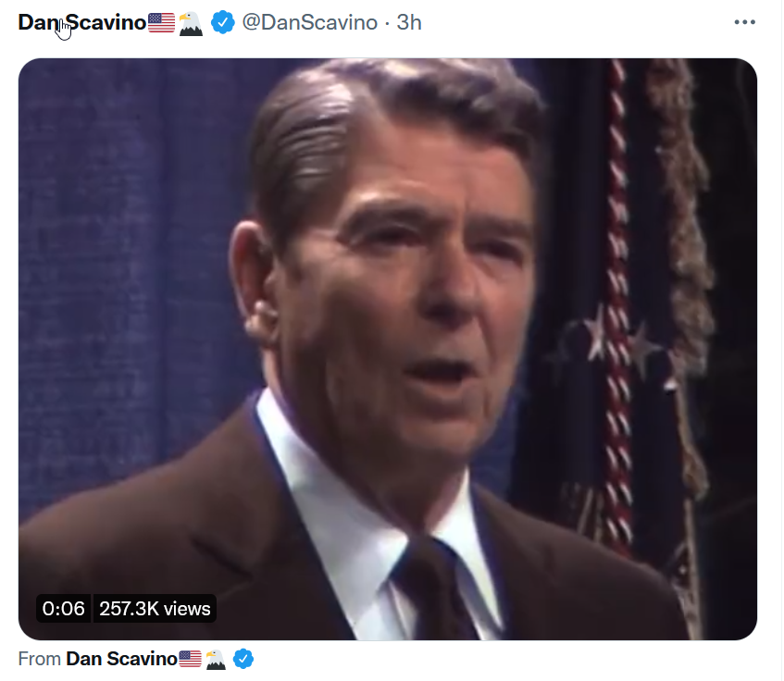Open the three-dot more options menu
This screenshot has height=681, width=784.
[744, 22]
